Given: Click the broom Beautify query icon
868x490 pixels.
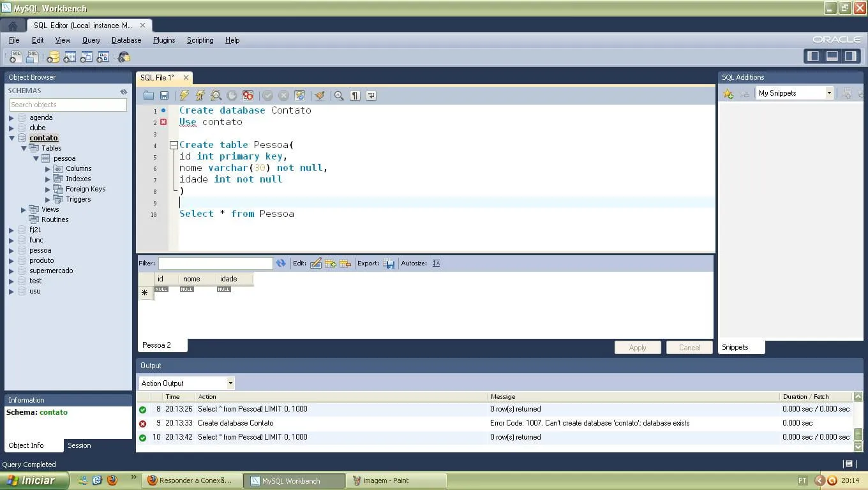Looking at the screenshot, I should pyautogui.click(x=320, y=96).
